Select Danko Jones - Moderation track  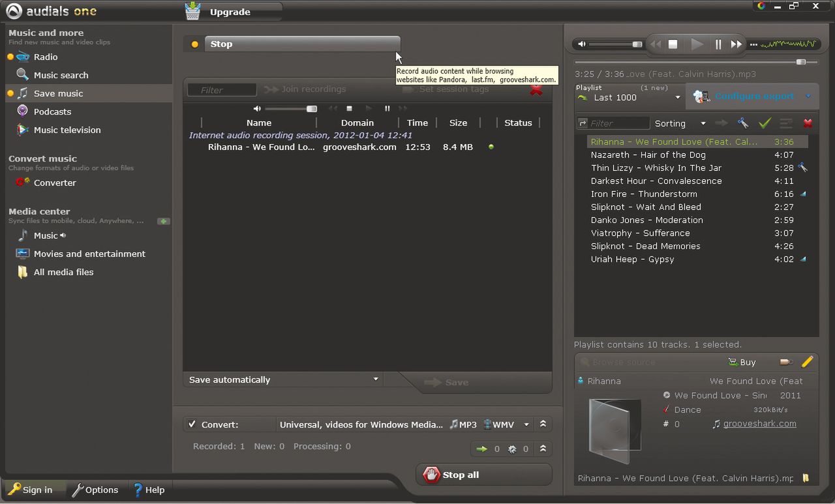tap(697, 220)
